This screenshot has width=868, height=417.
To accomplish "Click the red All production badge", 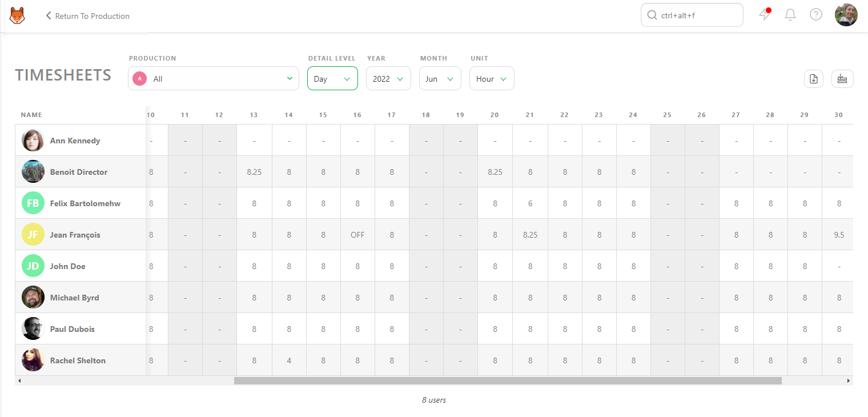I will [139, 79].
